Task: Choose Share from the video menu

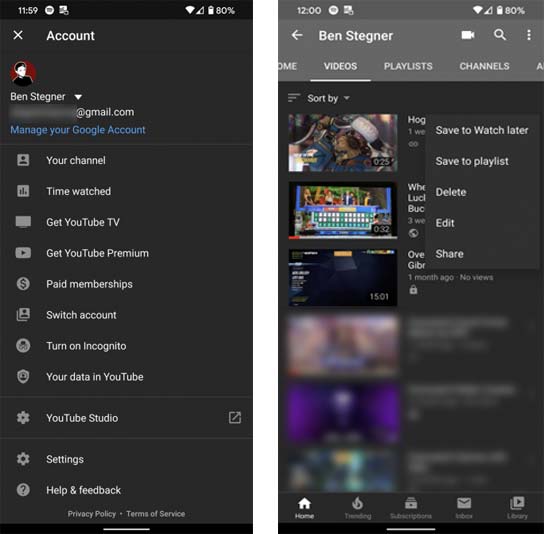Action: 449,254
